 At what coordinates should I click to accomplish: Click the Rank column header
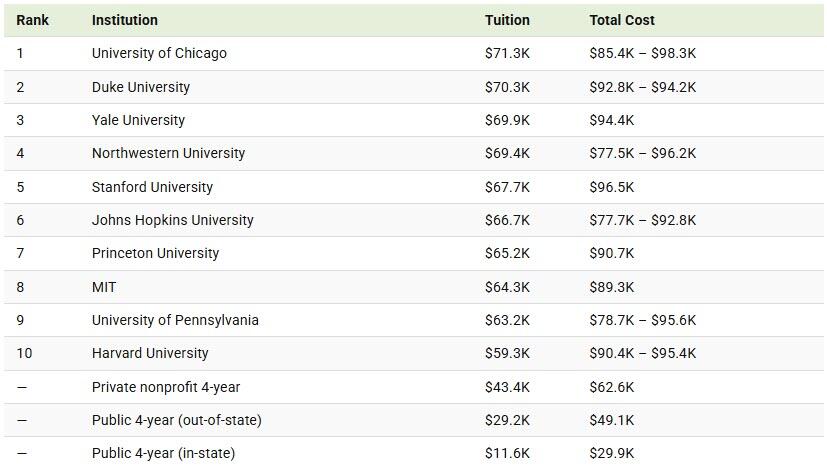32,20
